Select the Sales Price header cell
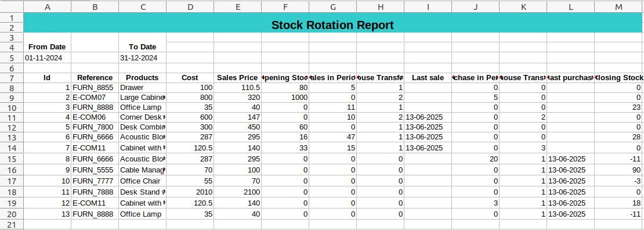The height and width of the screenshot is (230, 644). [237, 78]
